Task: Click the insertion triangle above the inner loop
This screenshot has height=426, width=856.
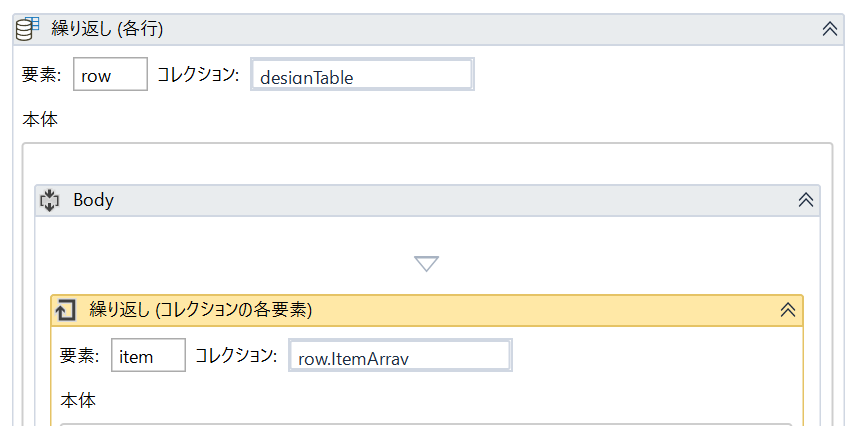Action: click(427, 264)
